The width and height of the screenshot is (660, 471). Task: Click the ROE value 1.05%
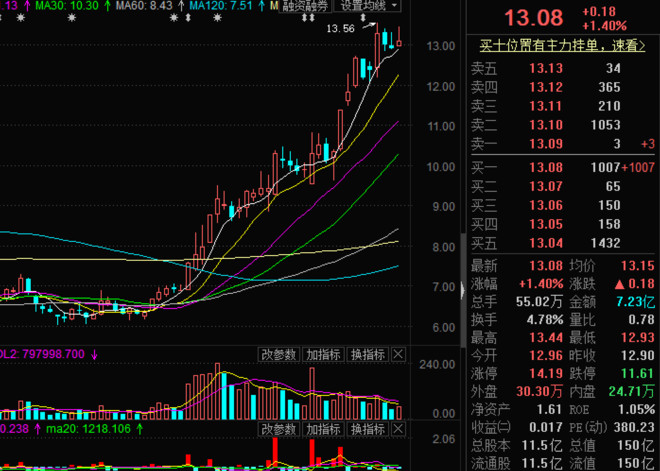636,410
